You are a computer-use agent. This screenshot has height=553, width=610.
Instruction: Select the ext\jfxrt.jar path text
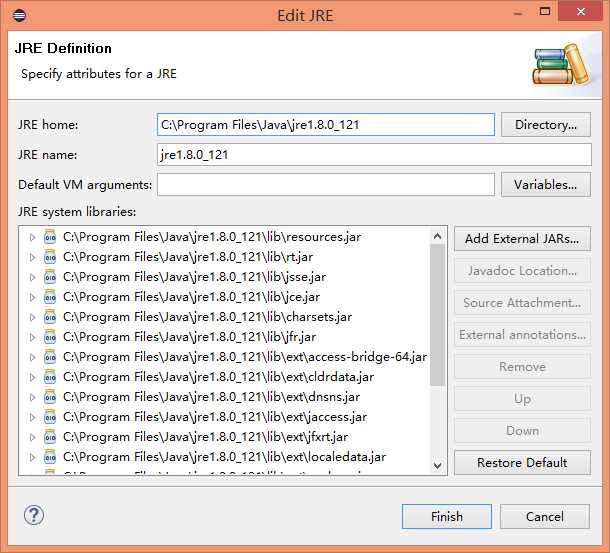(205, 437)
